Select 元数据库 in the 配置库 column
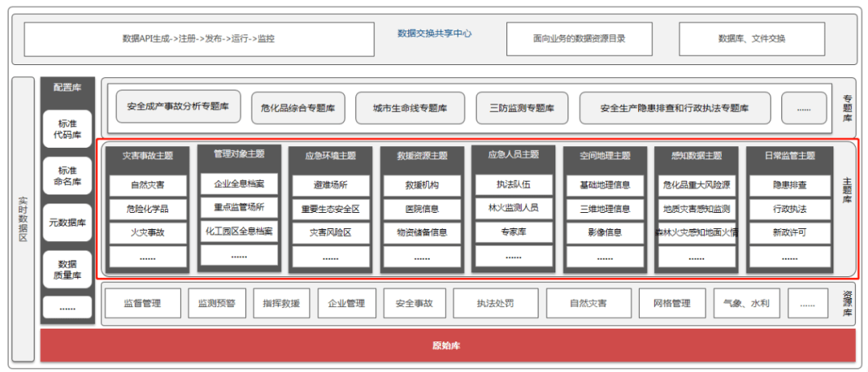The image size is (868, 372). point(68,223)
